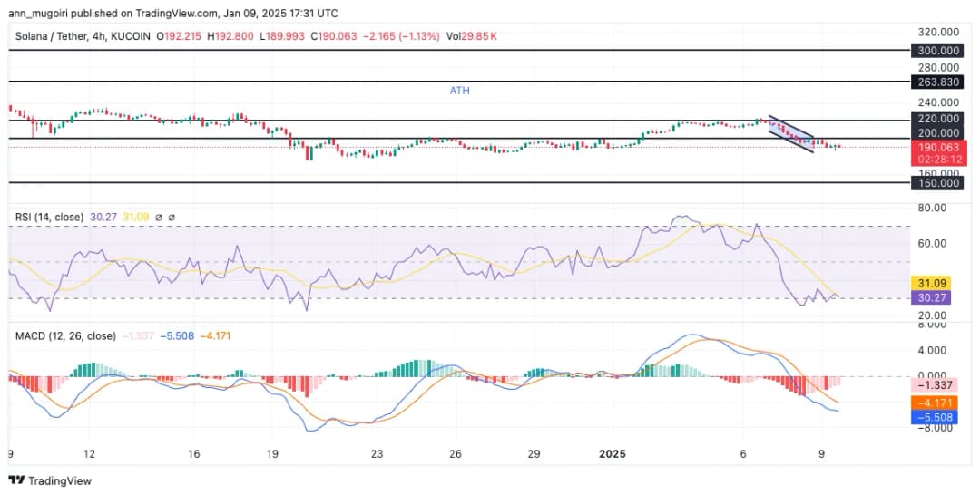Click the second ∅ symbol beside RSI values
Image resolution: width=980 pixels, height=495 pixels.
[x=171, y=218]
